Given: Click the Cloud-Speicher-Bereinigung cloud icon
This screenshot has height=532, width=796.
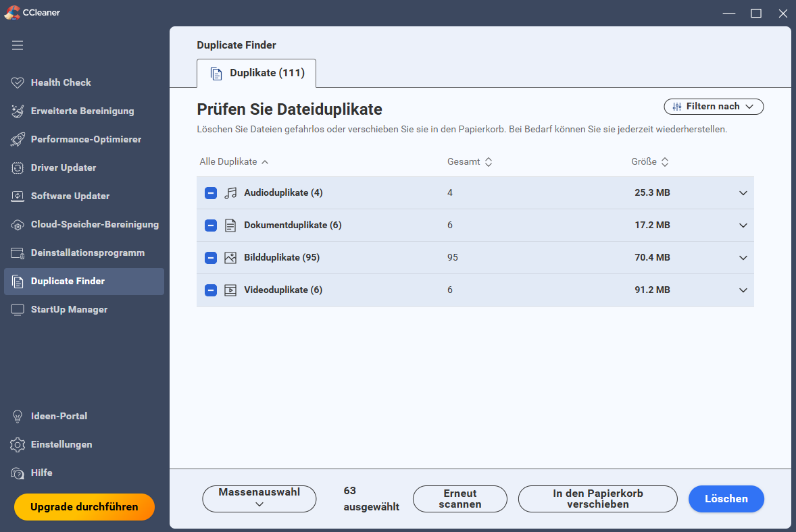Looking at the screenshot, I should [x=18, y=224].
